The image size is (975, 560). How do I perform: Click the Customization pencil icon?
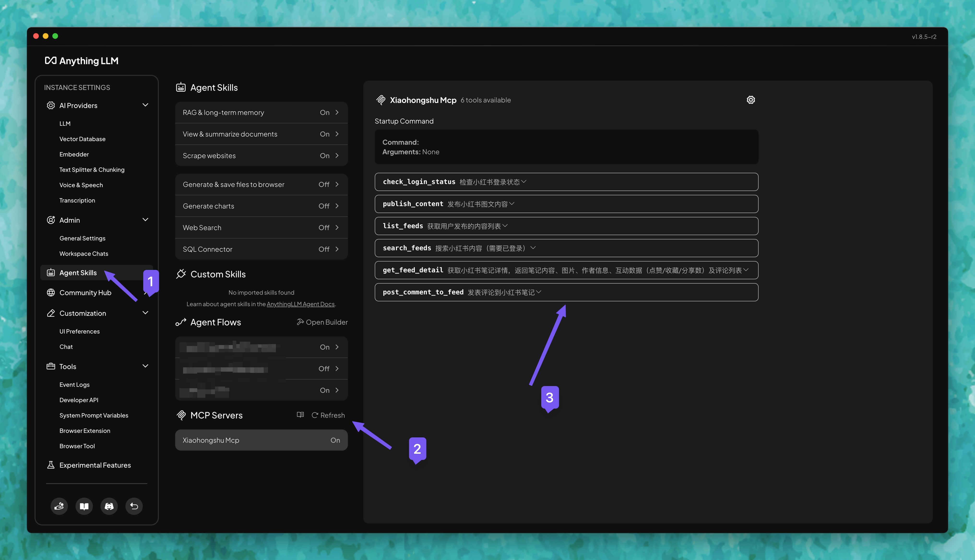point(51,313)
